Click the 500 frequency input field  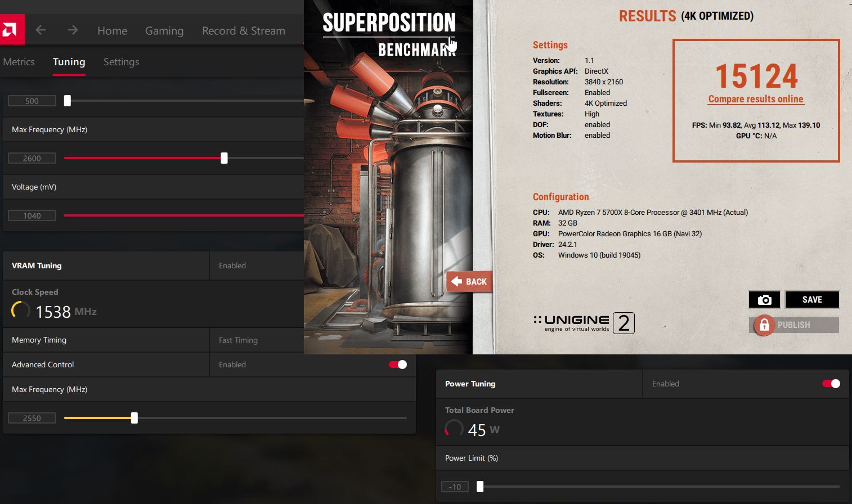32,101
